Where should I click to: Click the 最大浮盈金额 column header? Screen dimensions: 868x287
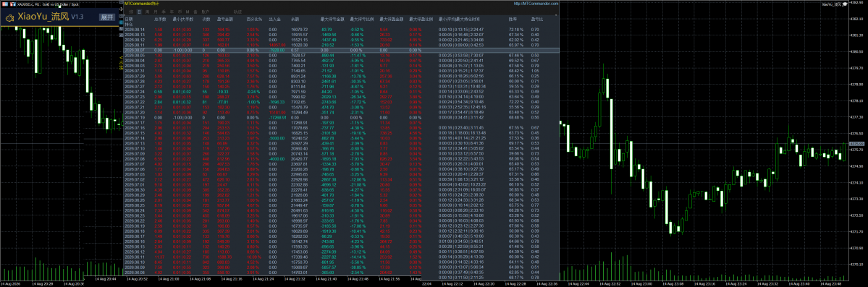pos(391,19)
